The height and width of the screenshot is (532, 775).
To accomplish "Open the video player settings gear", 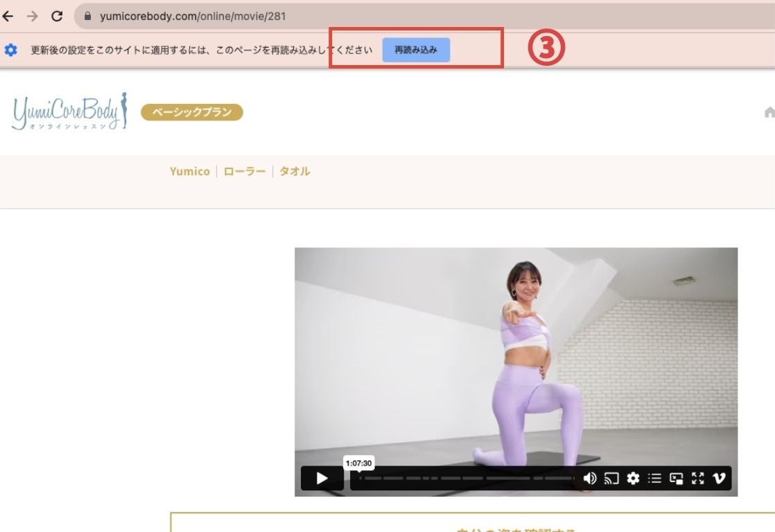I will 633,478.
